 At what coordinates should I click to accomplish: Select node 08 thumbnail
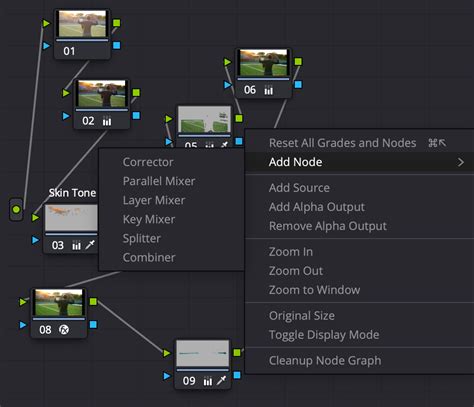point(59,302)
